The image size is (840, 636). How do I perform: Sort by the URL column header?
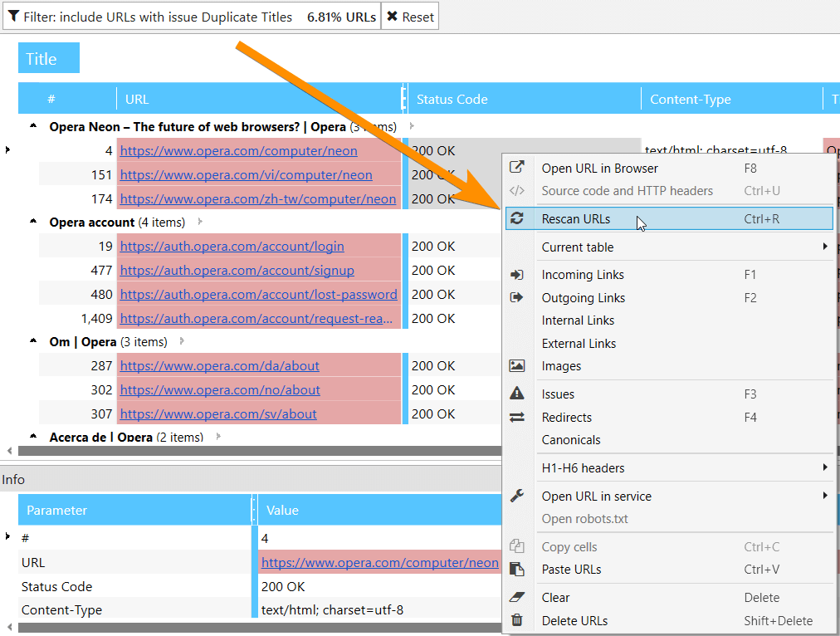[x=259, y=99]
